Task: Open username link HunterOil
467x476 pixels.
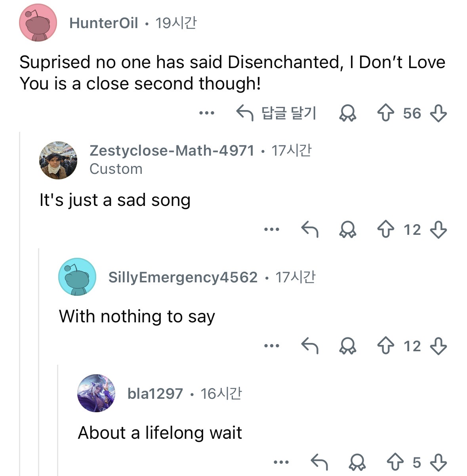Action: [103, 23]
